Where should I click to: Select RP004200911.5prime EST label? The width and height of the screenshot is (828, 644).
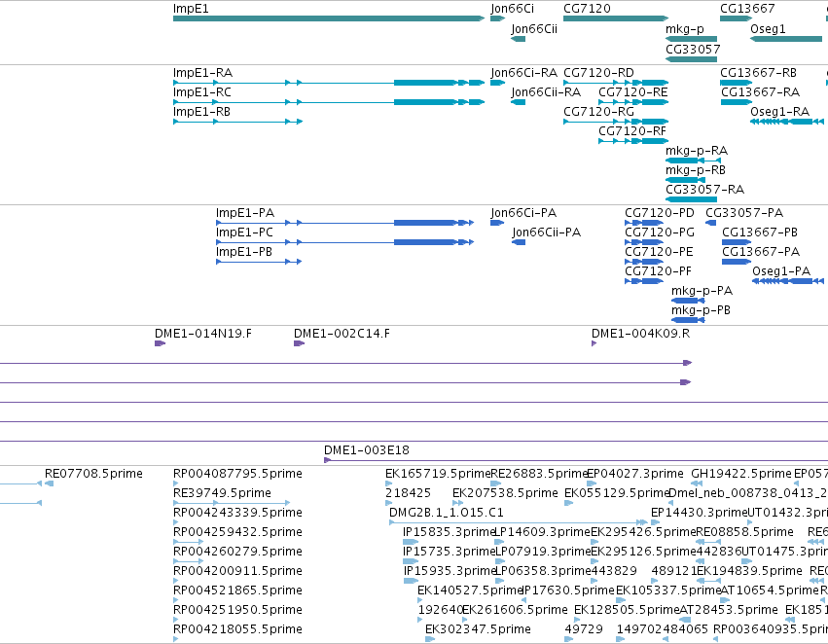pos(237,571)
